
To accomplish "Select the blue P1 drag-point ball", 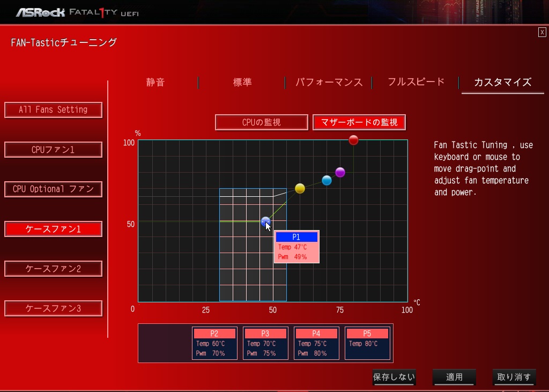I will pyautogui.click(x=265, y=221).
